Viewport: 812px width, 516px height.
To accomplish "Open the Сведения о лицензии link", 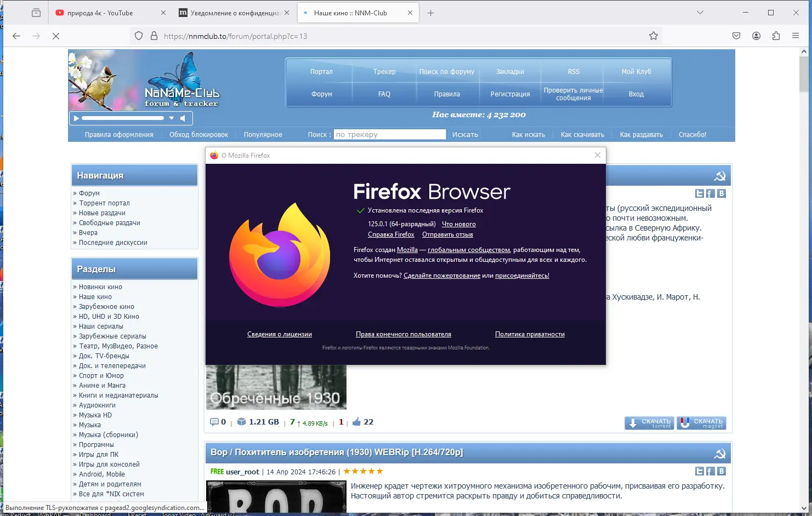I will click(280, 334).
